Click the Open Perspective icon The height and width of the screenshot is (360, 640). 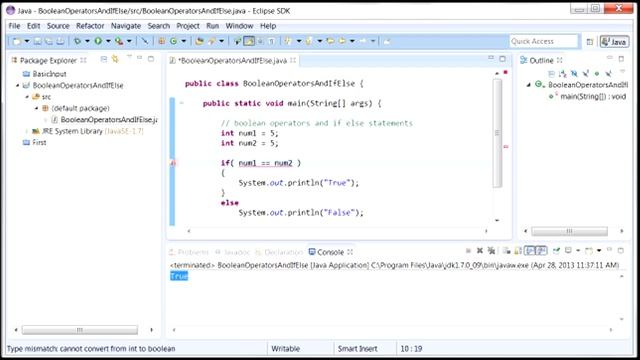click(589, 42)
